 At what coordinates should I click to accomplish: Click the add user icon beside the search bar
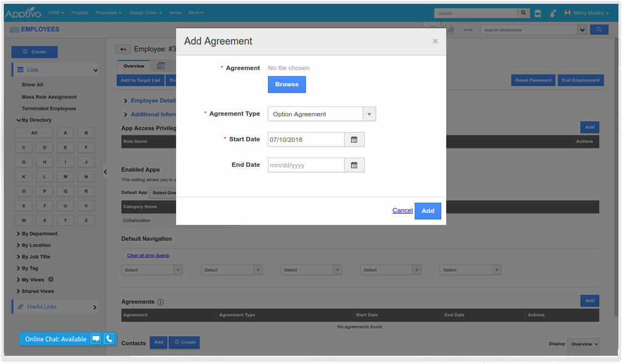[x=552, y=13]
